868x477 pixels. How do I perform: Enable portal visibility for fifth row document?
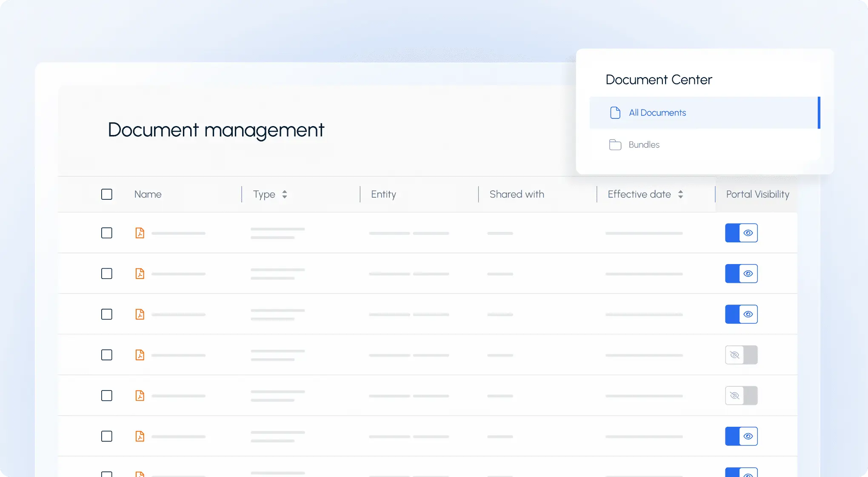point(741,396)
